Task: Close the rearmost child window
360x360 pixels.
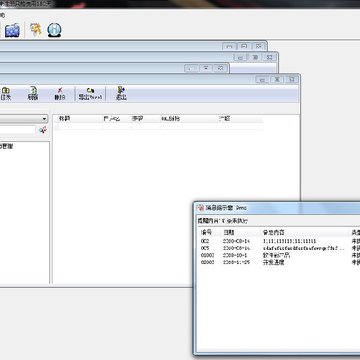Action: [258, 46]
